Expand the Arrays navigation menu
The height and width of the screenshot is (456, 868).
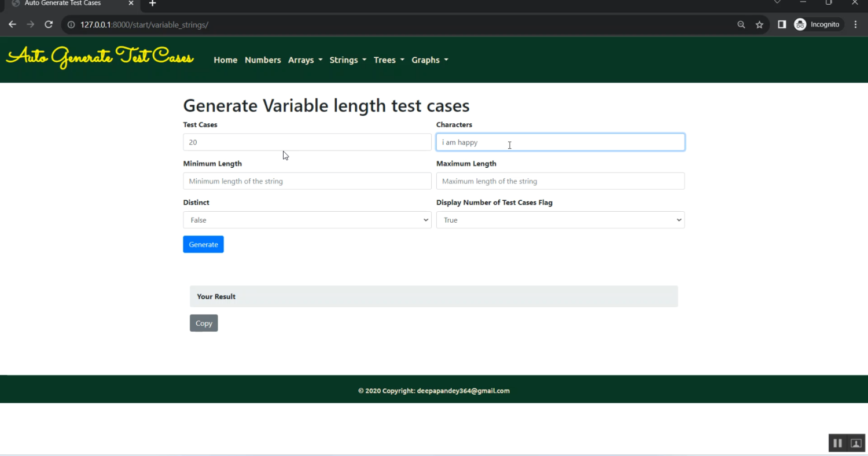coord(305,60)
